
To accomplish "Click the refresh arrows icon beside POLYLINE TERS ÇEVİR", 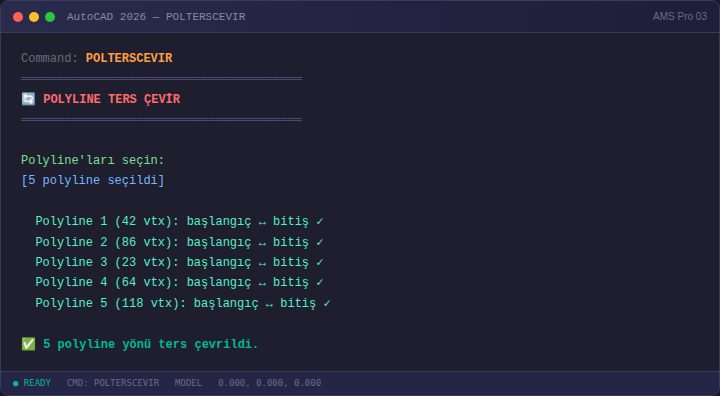I will (28, 99).
